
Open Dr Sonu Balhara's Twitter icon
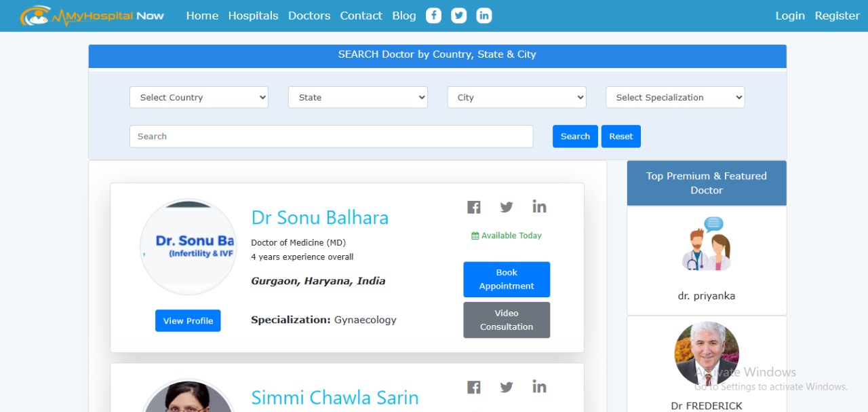pyautogui.click(x=507, y=207)
